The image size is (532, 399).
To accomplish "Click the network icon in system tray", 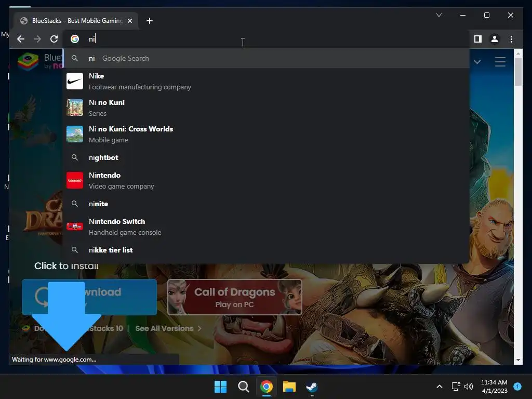I will click(456, 387).
